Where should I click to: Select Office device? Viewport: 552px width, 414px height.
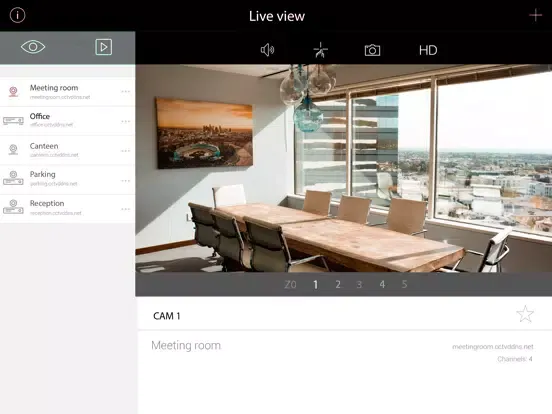pyautogui.click(x=67, y=121)
